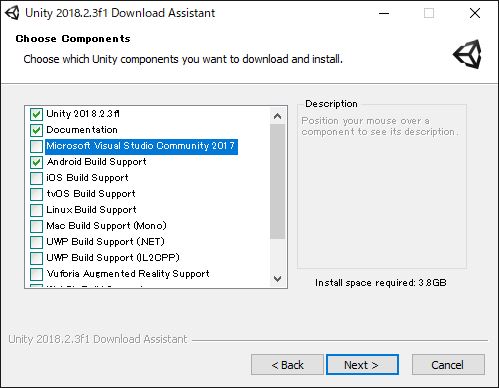The height and width of the screenshot is (388, 499).
Task: Click the component list scrollbar thumb
Action: pos(277,181)
